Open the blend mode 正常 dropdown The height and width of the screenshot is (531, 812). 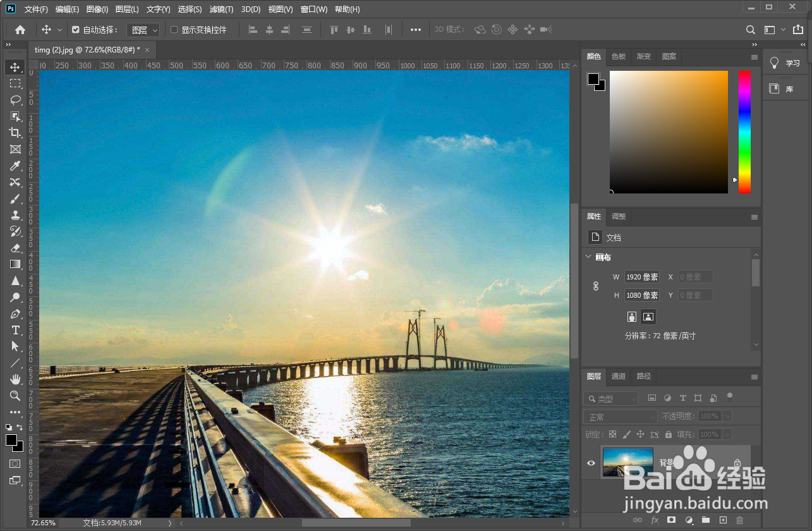621,417
